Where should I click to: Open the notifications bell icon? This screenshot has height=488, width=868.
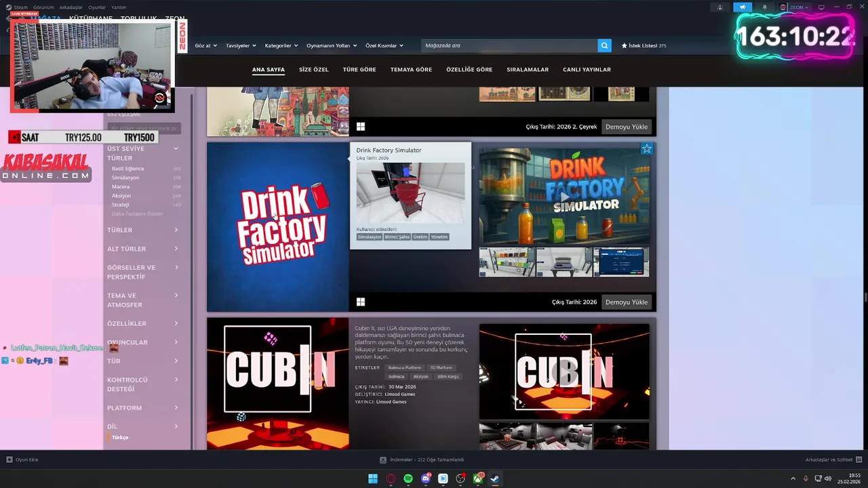(x=765, y=7)
